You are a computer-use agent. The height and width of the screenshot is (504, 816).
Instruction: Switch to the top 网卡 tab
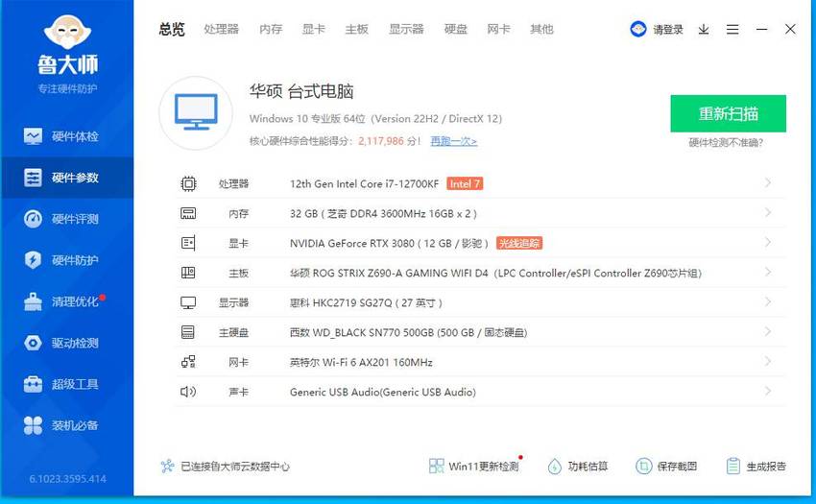click(498, 29)
